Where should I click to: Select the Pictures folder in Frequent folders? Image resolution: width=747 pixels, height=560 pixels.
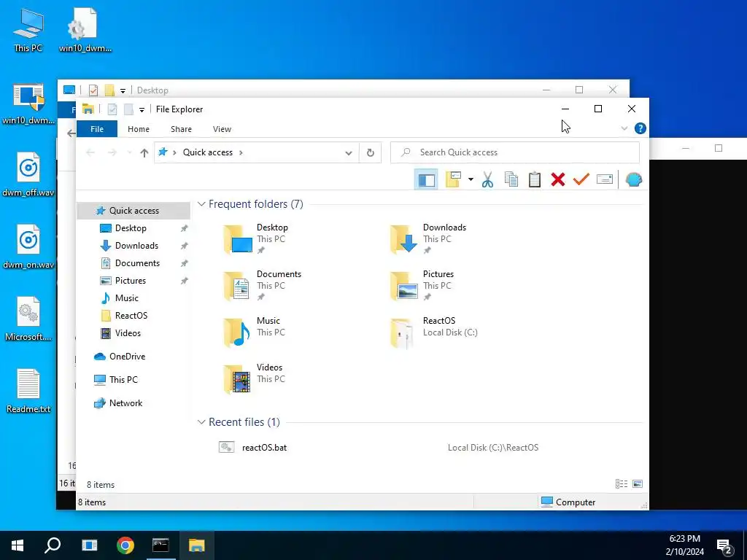tap(423, 286)
